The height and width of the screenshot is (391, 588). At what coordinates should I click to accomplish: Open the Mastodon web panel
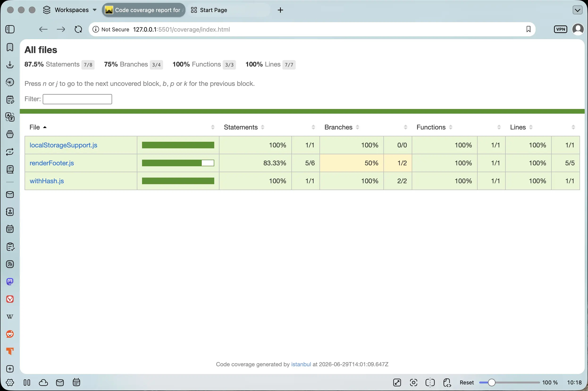tap(10, 282)
